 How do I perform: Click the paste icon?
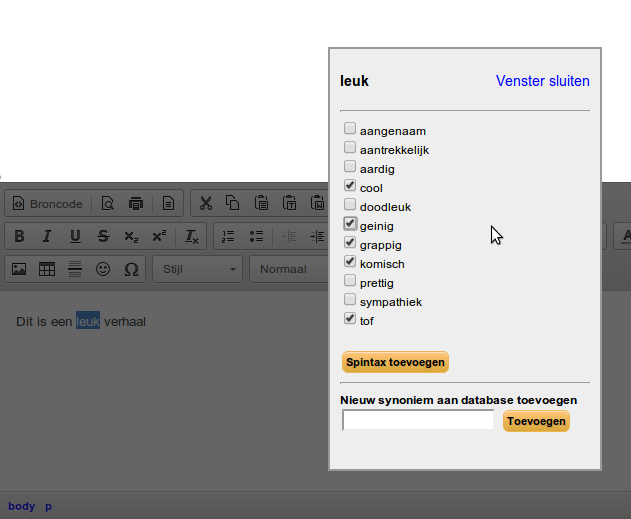click(261, 204)
